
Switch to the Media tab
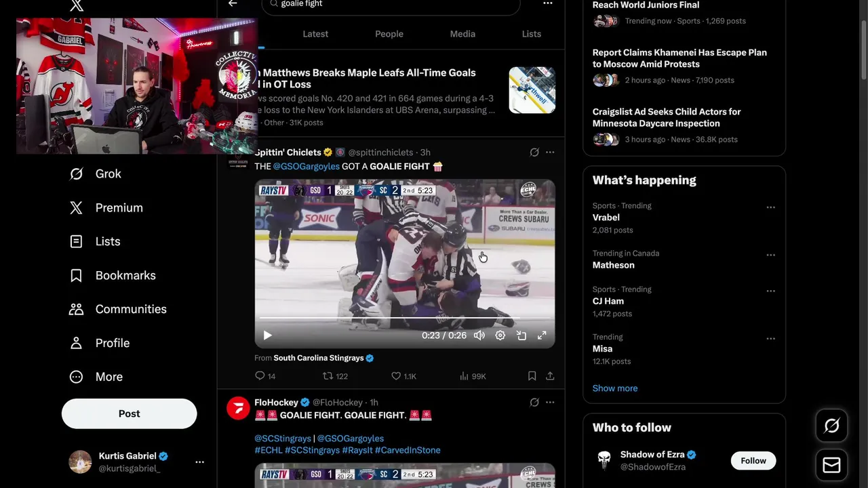coord(462,34)
